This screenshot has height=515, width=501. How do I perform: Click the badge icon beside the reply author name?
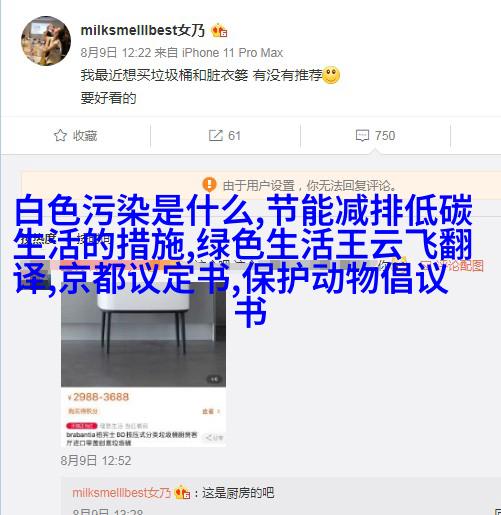pos(182,492)
